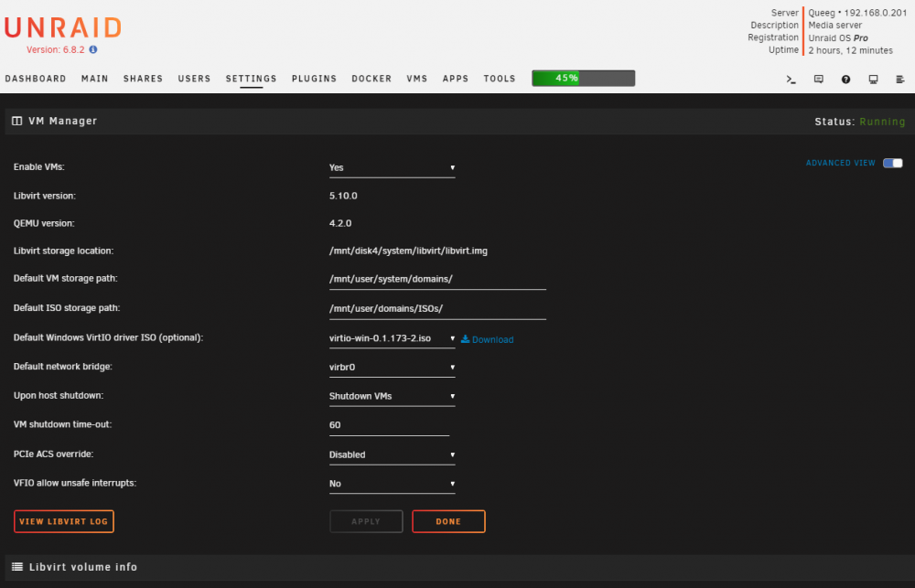Click the uptime 2 hours, 12 minutes text
Viewport: 915px width, 588px height.
[850, 50]
